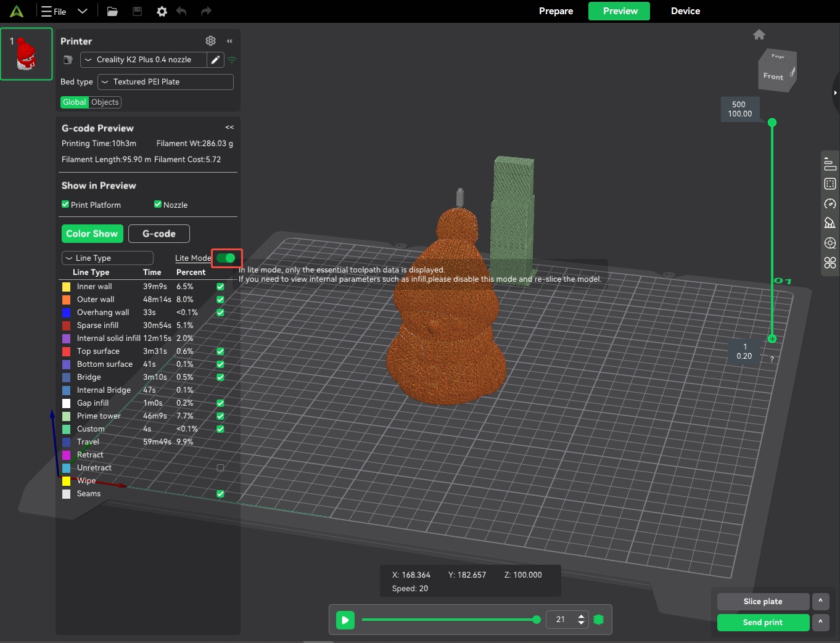The height and width of the screenshot is (643, 840).
Task: Uncheck the Prime tower visibility checkbox
Action: click(220, 416)
